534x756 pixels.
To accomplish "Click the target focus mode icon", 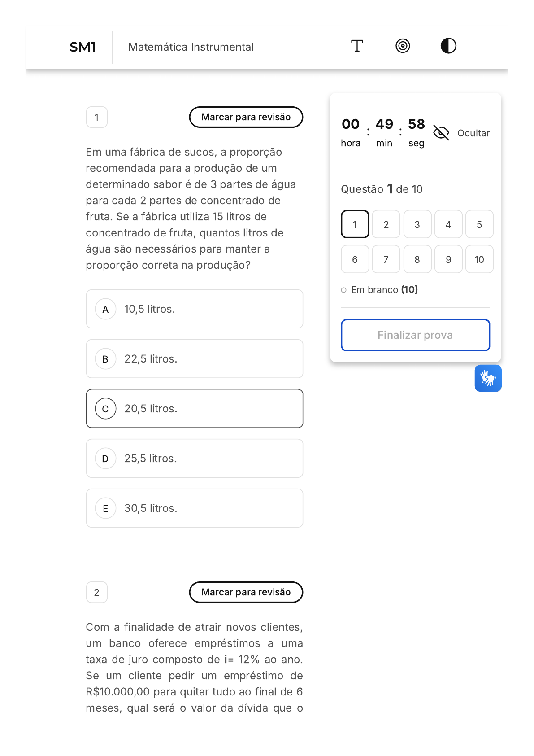I will tap(403, 46).
